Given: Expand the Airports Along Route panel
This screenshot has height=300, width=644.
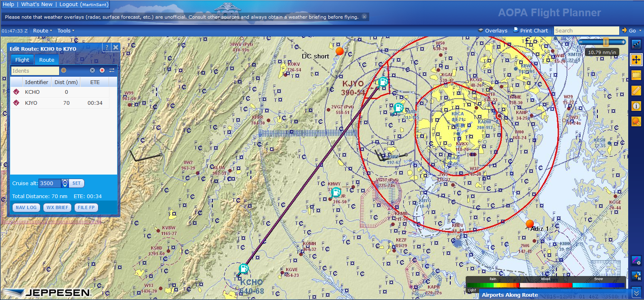Looking at the screenshot, I should tap(636, 293).
